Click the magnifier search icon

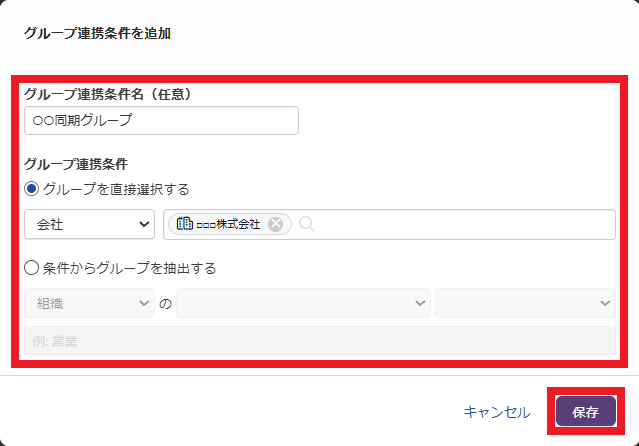(307, 225)
